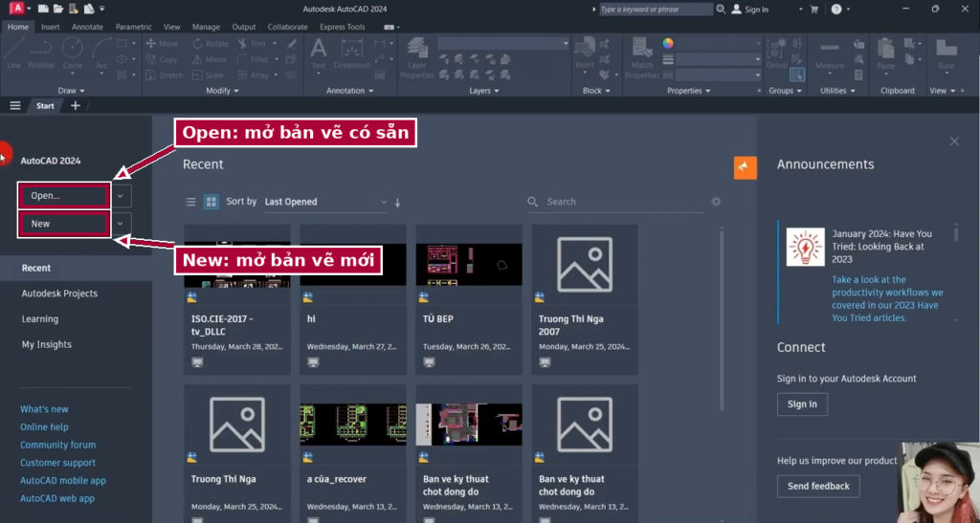This screenshot has height=523, width=980.
Task: Choose the Mirror command
Action: 210,59
